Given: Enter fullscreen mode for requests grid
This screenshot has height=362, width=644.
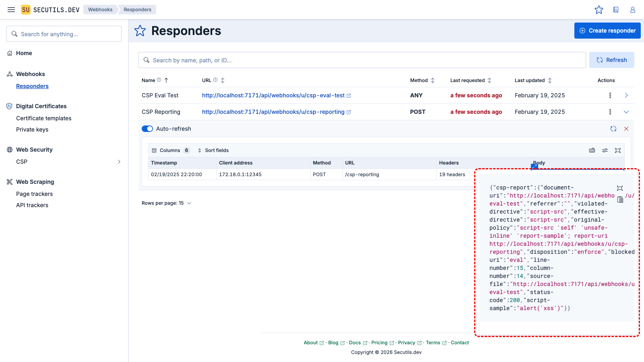Looking at the screenshot, I should point(618,150).
